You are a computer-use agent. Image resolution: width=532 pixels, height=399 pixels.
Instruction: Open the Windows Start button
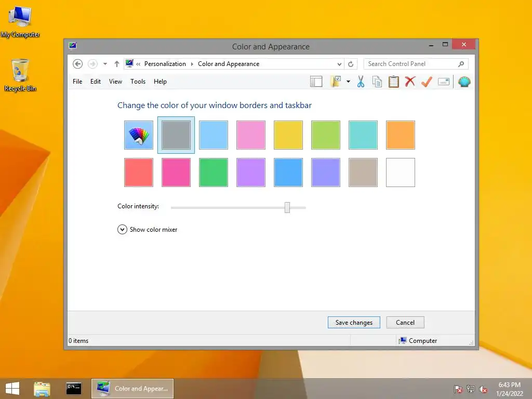[x=12, y=389]
